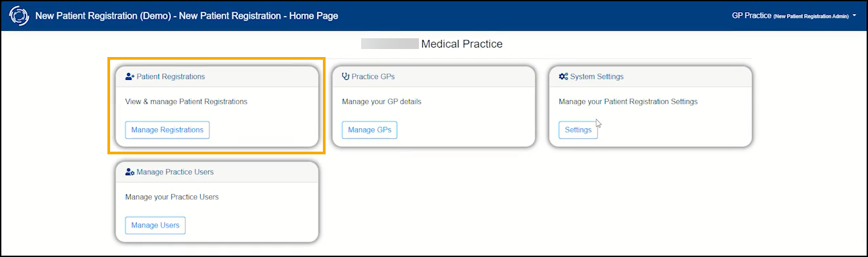
Task: Click the circular app logo in header
Action: 19,15
